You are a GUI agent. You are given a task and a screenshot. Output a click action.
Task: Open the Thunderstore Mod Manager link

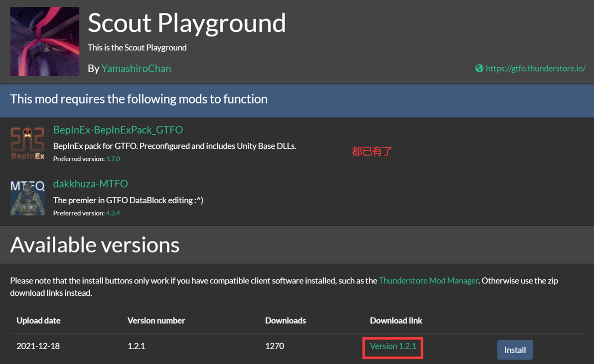coord(428,280)
